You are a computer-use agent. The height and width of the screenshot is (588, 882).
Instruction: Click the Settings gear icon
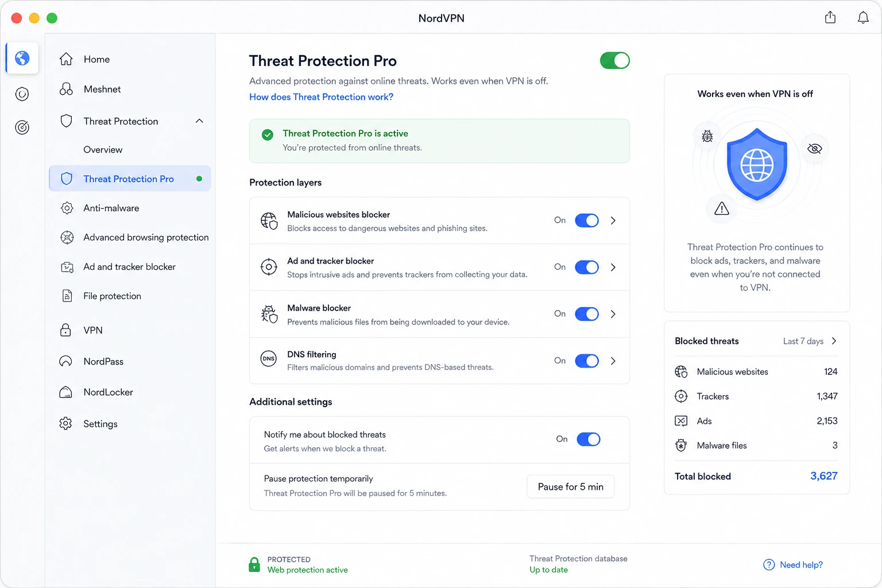(x=66, y=424)
